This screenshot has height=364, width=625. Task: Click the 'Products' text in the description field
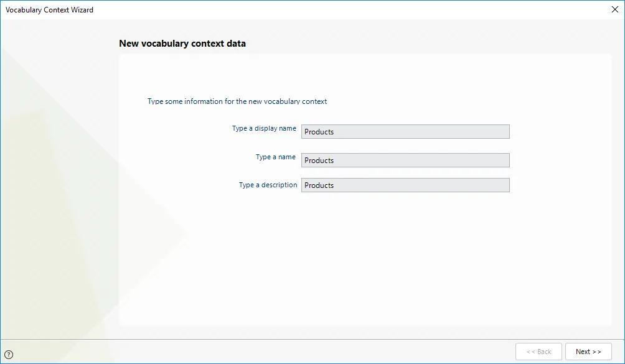click(319, 185)
